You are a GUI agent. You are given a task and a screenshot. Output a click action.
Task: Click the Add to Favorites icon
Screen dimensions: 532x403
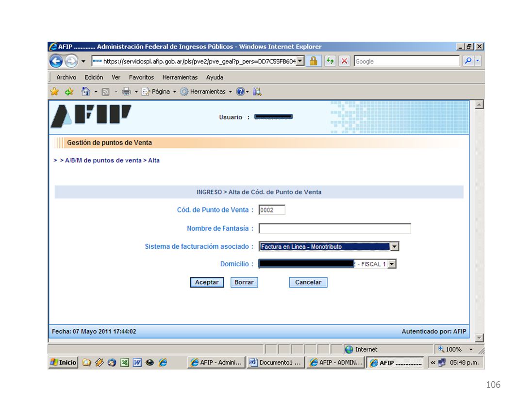click(69, 92)
